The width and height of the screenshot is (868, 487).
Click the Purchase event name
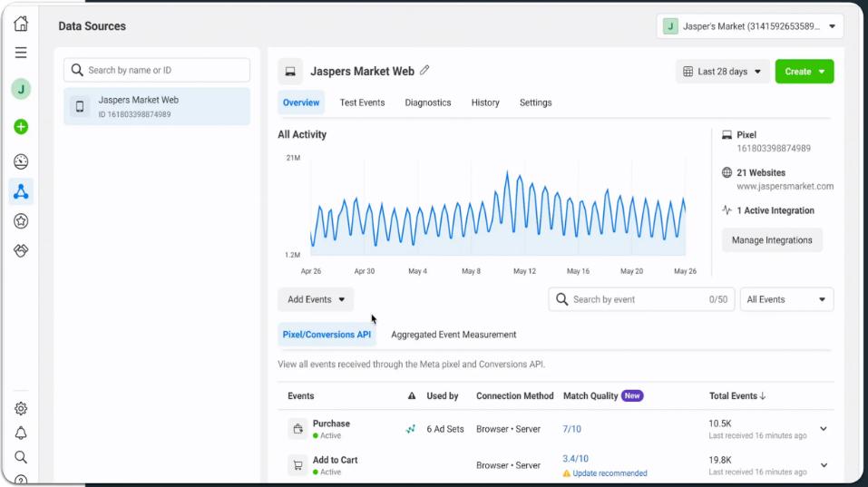tap(331, 424)
